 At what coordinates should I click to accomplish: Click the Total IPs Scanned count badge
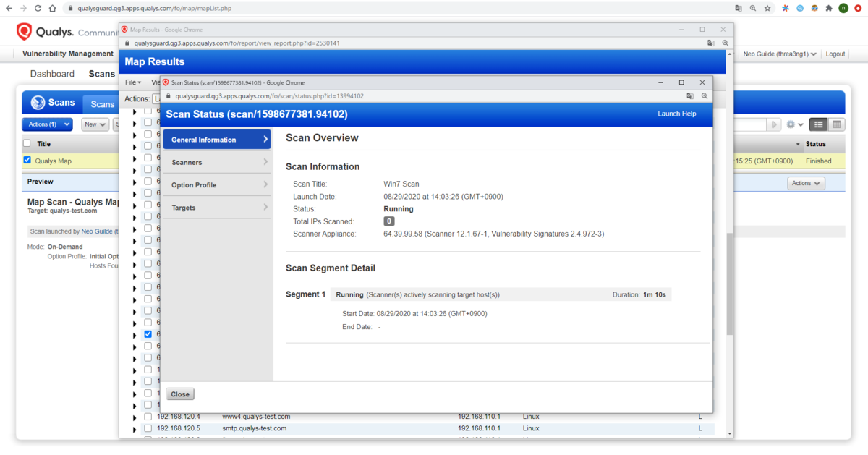(389, 221)
